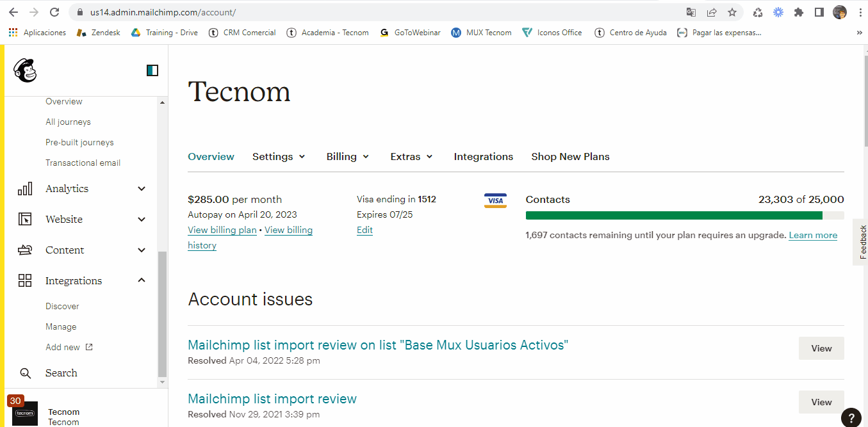This screenshot has height=427, width=868.
Task: Click View billing plan link
Action: pos(222,230)
